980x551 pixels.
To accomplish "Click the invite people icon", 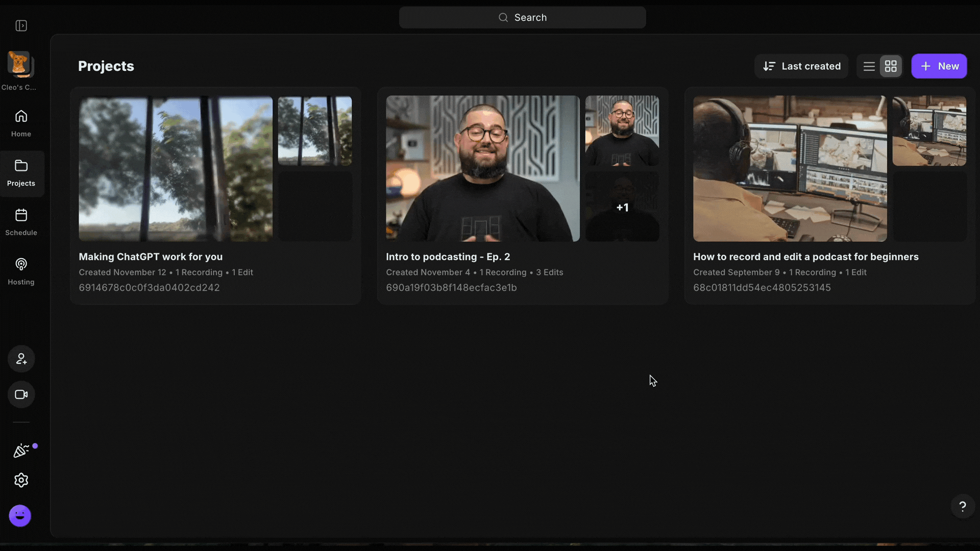I will pyautogui.click(x=21, y=359).
